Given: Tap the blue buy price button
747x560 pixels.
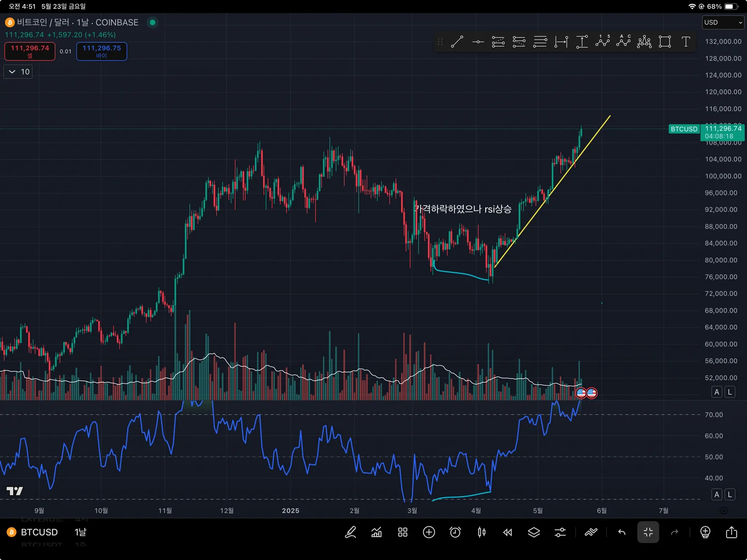Looking at the screenshot, I should pos(102,51).
